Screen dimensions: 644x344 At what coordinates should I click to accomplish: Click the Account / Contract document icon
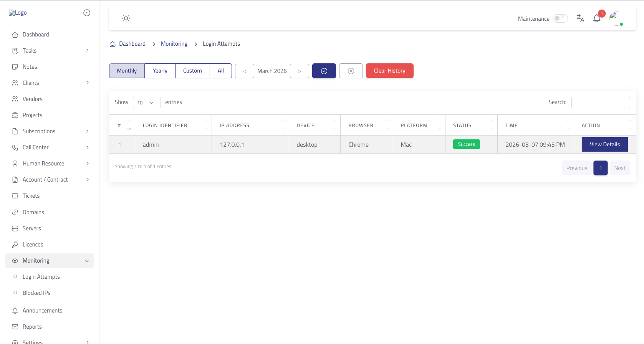tap(15, 180)
